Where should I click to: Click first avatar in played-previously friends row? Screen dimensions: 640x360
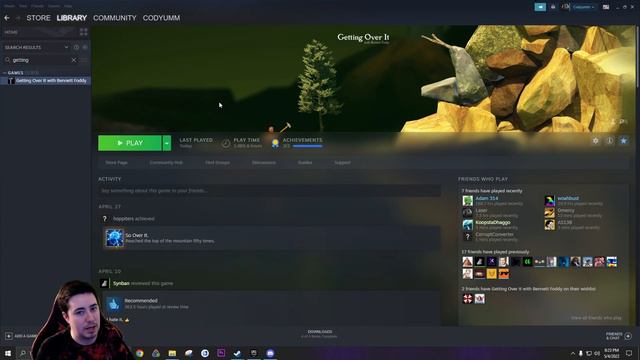(467, 262)
